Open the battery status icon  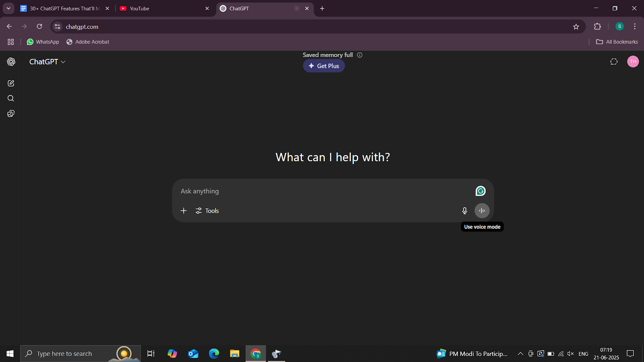coord(551,354)
